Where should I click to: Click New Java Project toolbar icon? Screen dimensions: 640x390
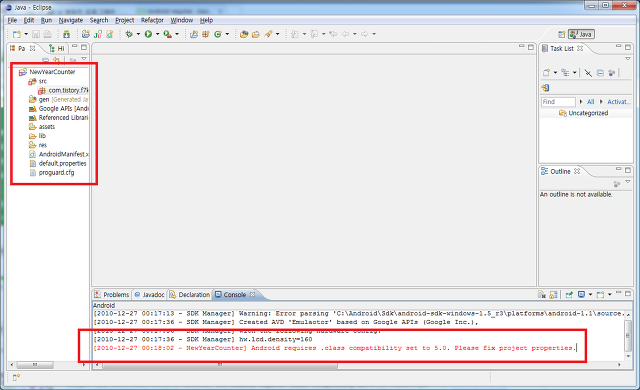click(194, 34)
